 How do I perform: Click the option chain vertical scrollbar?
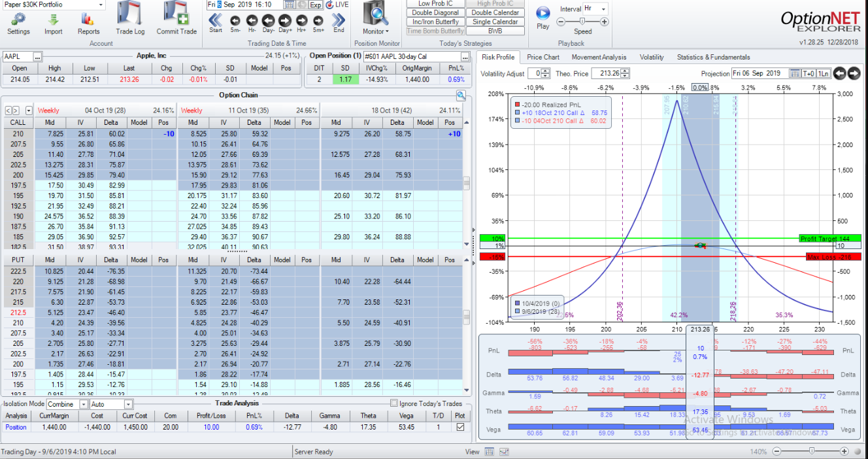[x=466, y=183]
